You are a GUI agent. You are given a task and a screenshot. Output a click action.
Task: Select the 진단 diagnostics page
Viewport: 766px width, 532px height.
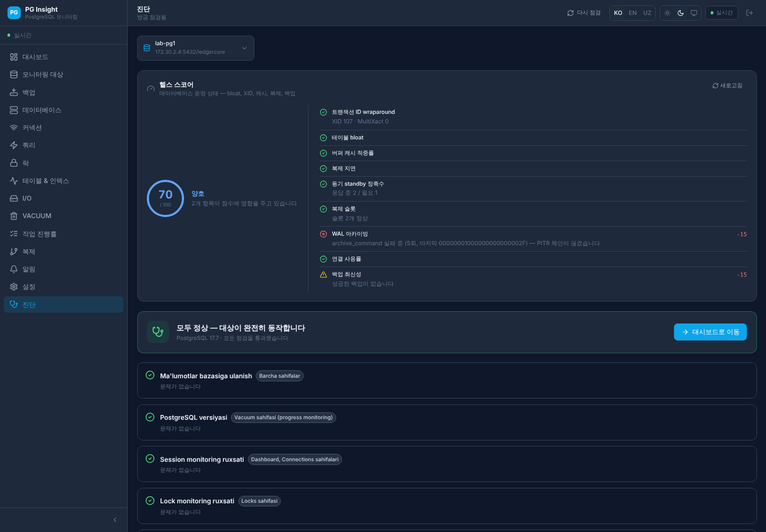[x=63, y=305]
